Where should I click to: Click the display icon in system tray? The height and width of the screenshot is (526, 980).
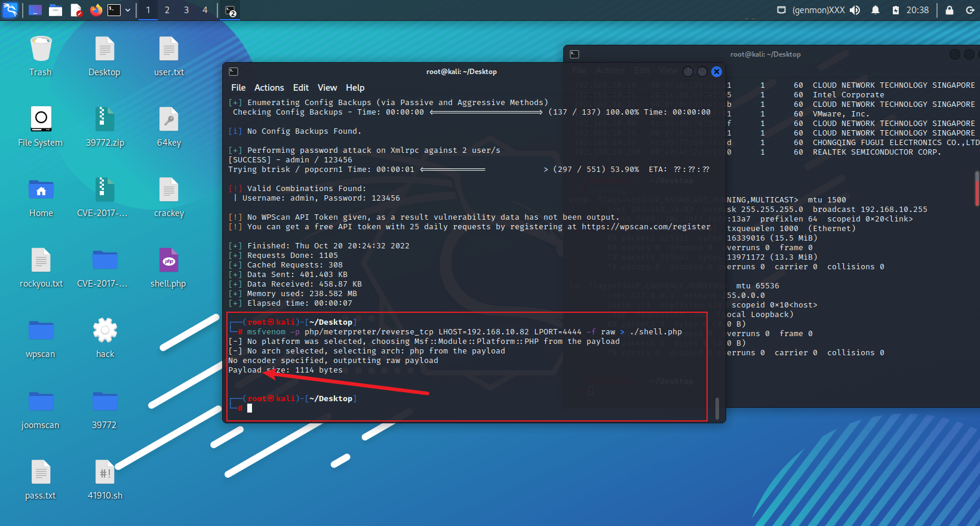point(781,10)
